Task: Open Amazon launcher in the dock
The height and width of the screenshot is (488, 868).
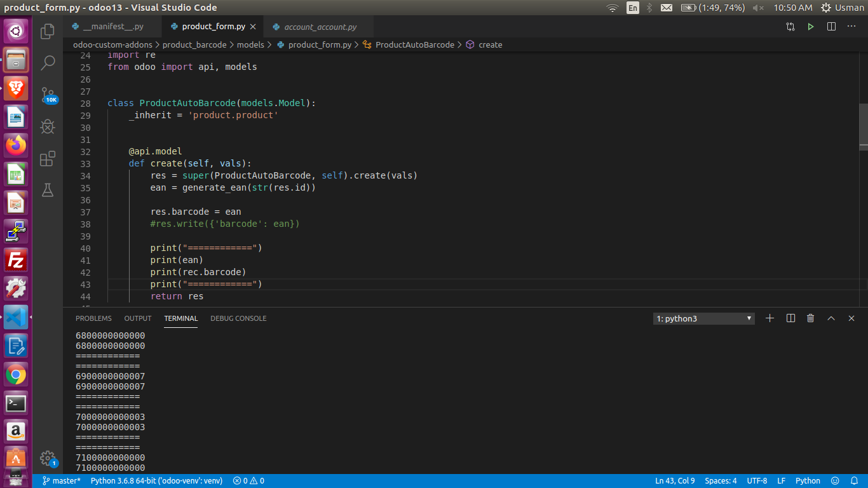Action: [16, 432]
